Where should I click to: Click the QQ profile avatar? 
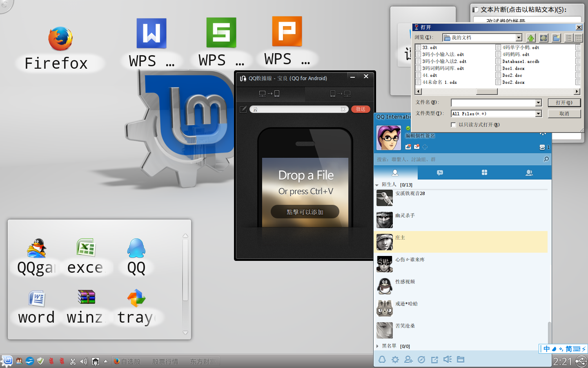[388, 138]
